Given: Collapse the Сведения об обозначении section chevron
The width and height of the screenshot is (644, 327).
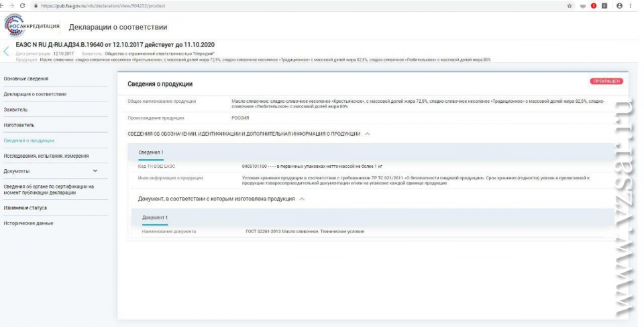Looking at the screenshot, I should click(367, 134).
